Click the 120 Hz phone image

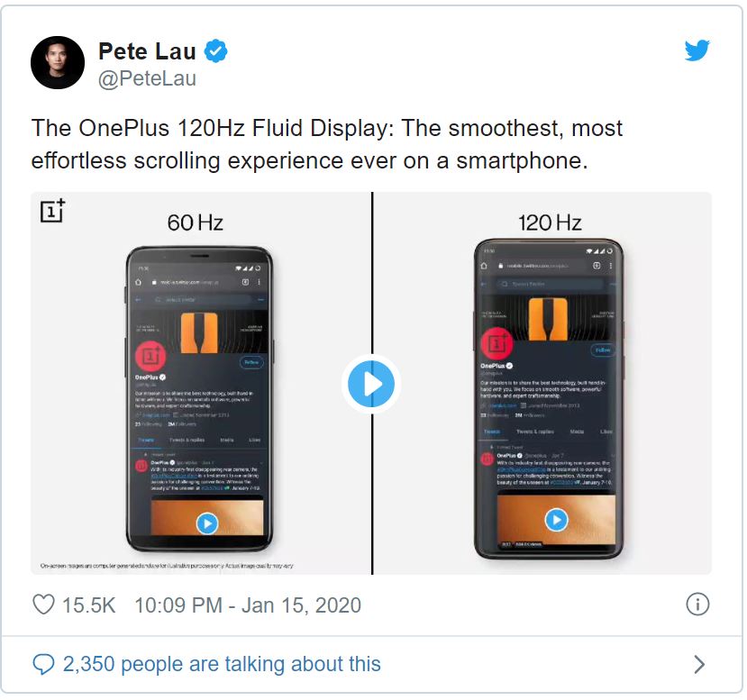click(549, 399)
